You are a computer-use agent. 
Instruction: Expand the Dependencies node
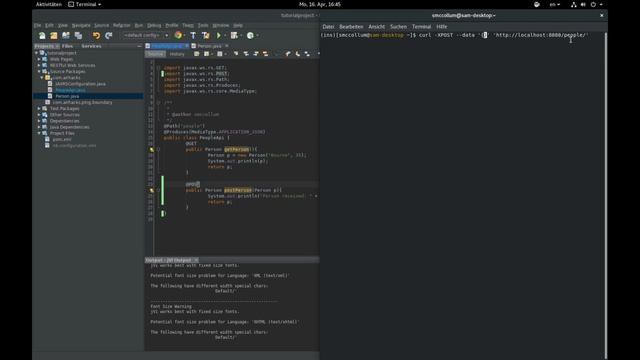coord(39,121)
